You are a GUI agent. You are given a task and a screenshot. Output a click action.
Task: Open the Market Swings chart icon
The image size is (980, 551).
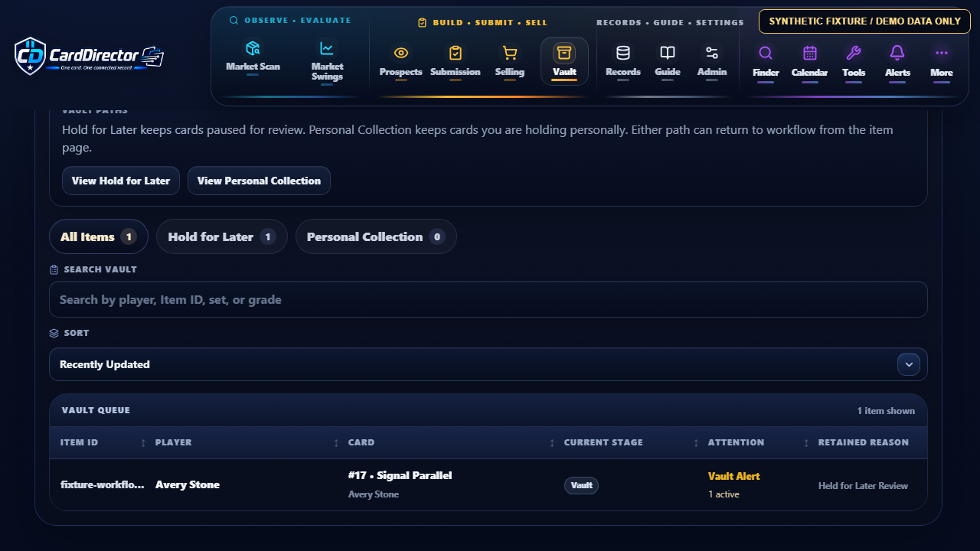click(327, 48)
